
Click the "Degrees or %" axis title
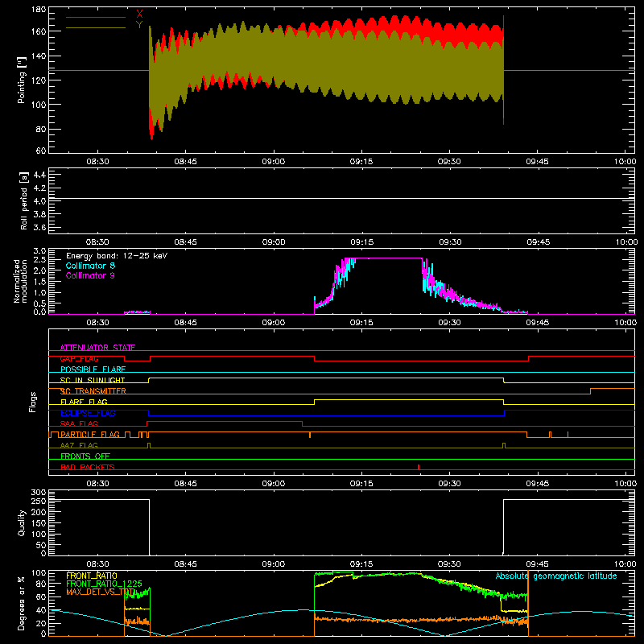21,603
